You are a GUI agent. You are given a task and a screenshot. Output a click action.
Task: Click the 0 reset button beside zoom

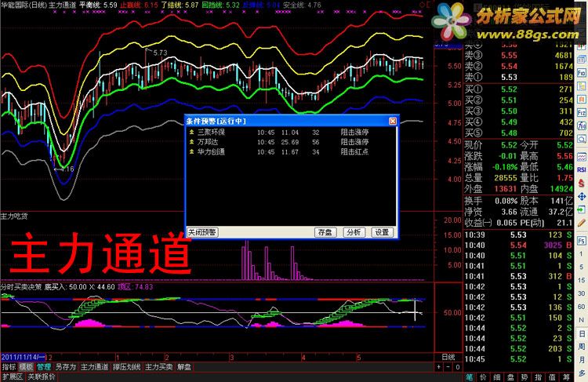coord(458,367)
